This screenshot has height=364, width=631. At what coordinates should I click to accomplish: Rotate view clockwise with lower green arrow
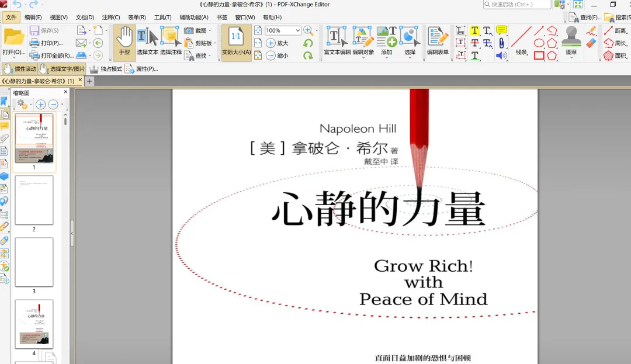point(308,56)
